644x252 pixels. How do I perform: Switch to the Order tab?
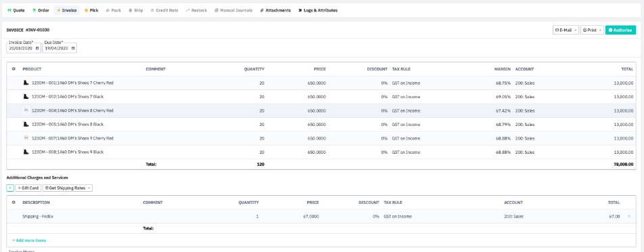point(41,10)
